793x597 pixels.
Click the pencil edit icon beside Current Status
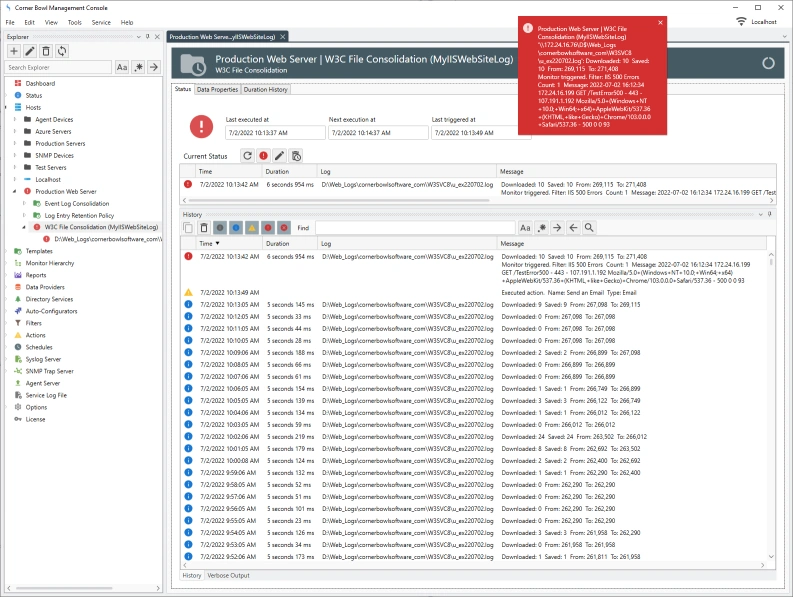280,156
